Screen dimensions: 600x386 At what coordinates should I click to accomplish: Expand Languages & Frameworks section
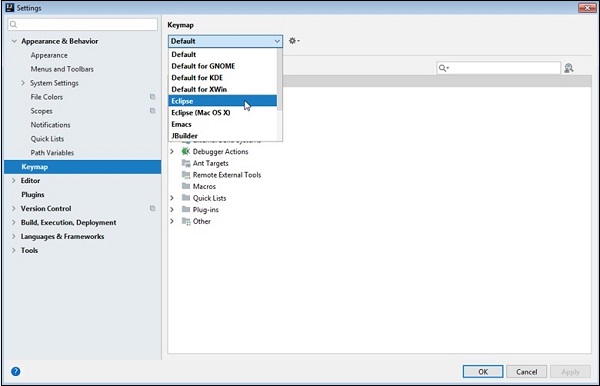(x=14, y=236)
